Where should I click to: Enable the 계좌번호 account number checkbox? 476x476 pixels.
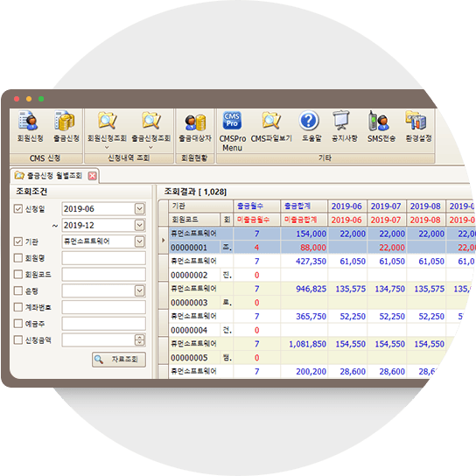[x=18, y=307]
